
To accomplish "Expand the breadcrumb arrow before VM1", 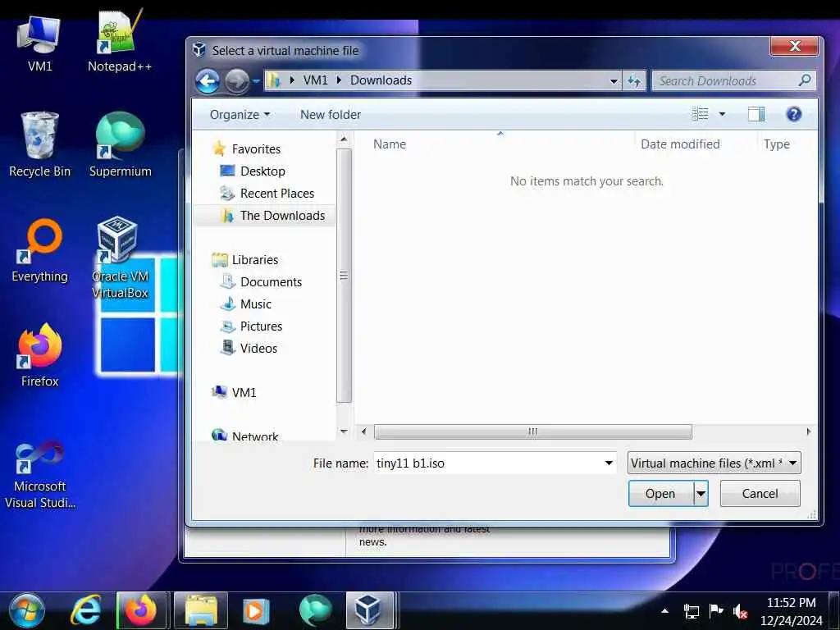I will click(292, 80).
